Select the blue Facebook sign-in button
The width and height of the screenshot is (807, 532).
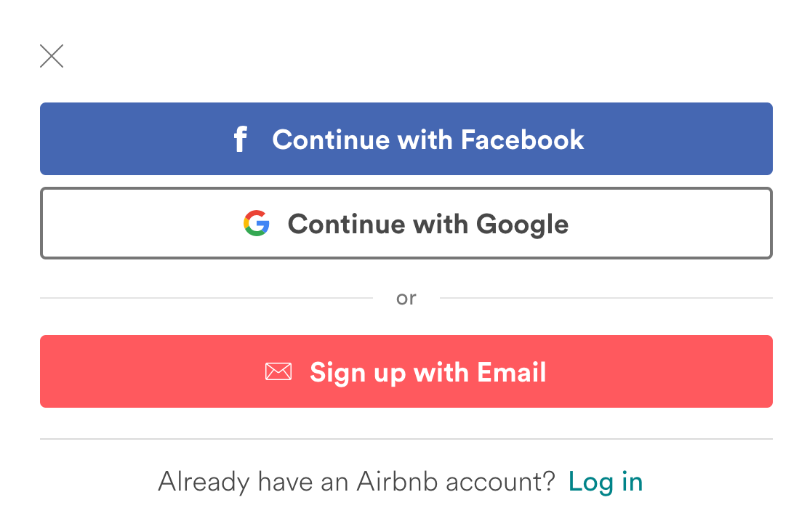tap(406, 139)
